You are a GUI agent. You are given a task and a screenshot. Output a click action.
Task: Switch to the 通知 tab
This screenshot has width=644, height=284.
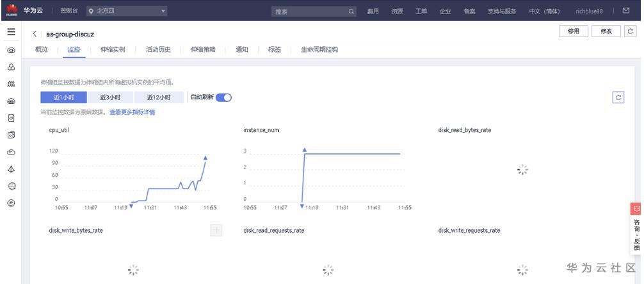(x=242, y=49)
